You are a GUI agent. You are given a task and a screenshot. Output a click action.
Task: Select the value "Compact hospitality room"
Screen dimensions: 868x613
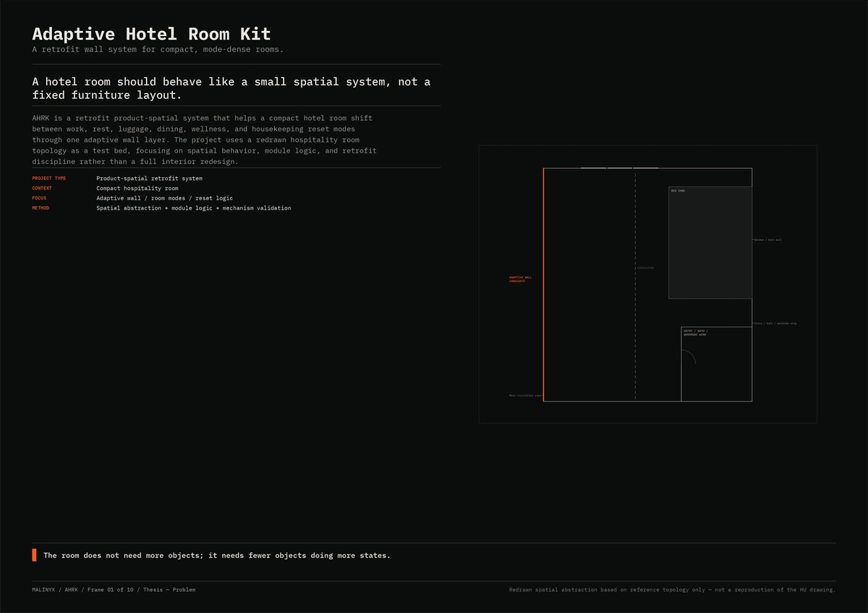tap(137, 188)
